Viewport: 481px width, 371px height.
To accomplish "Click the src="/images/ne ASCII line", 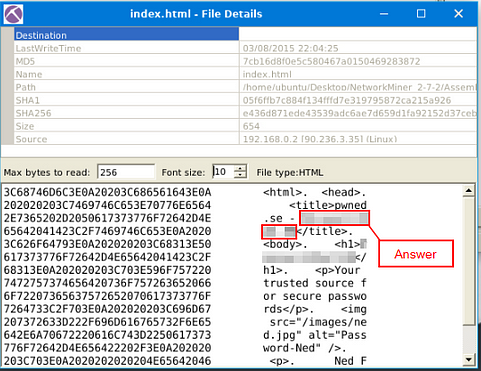I will click(318, 322).
